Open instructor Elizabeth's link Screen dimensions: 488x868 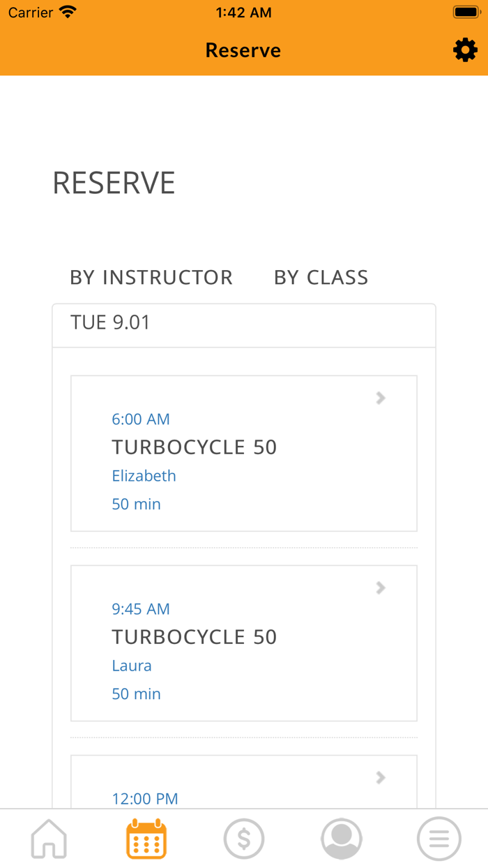[144, 476]
